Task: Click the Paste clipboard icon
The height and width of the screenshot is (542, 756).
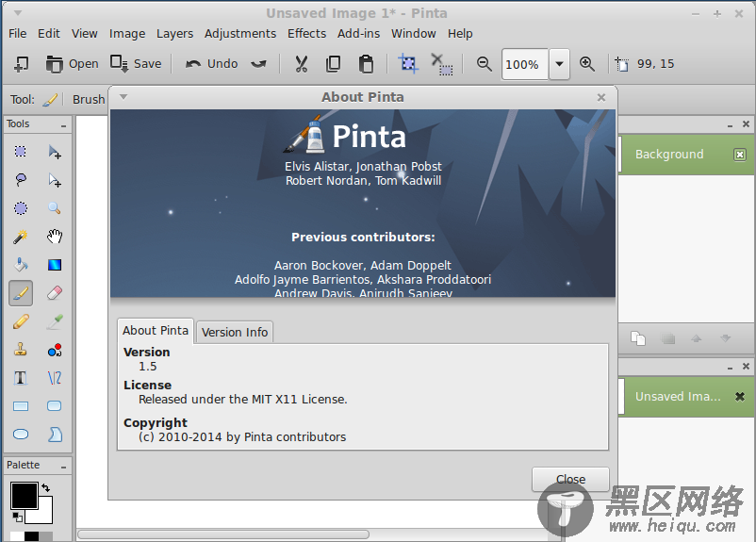Action: coord(366,64)
